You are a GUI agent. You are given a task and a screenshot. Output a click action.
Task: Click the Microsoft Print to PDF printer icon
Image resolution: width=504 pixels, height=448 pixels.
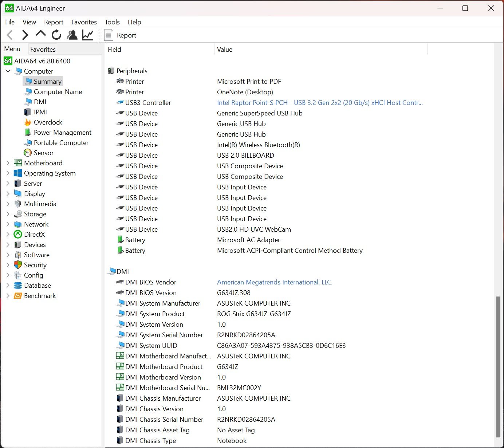click(120, 81)
